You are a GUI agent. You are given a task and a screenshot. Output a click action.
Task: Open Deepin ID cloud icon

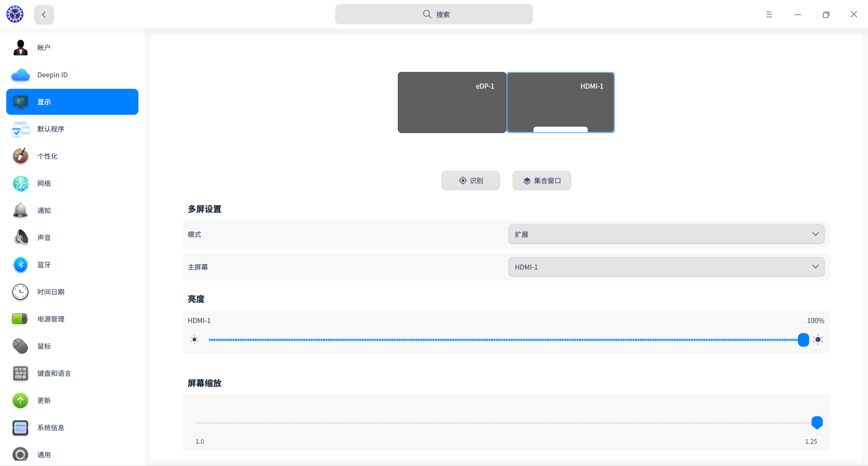20,75
